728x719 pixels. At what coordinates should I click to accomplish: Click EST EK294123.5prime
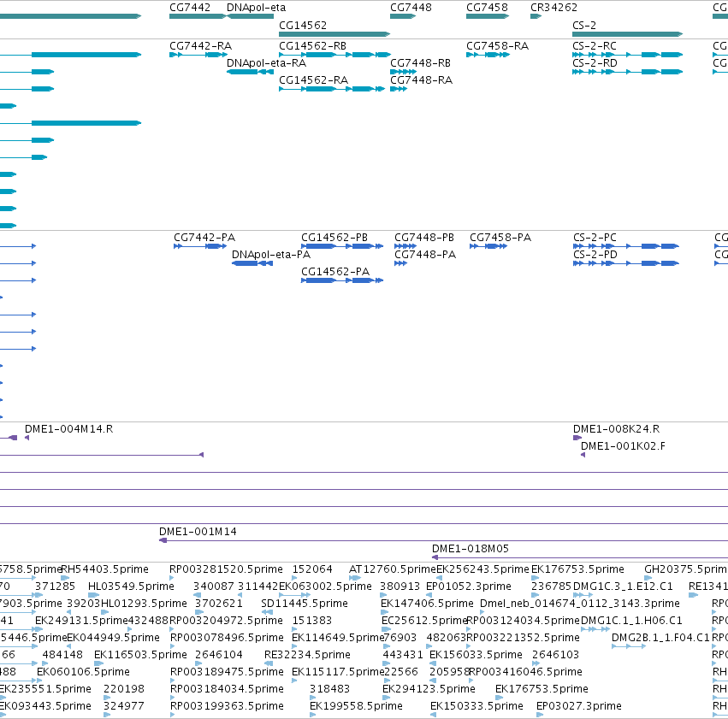coord(429,689)
